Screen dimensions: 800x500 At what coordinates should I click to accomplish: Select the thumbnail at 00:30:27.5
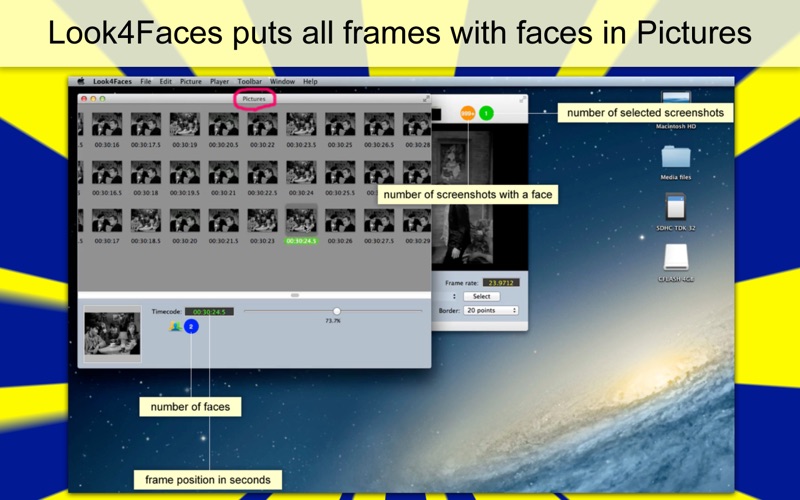[379, 220]
